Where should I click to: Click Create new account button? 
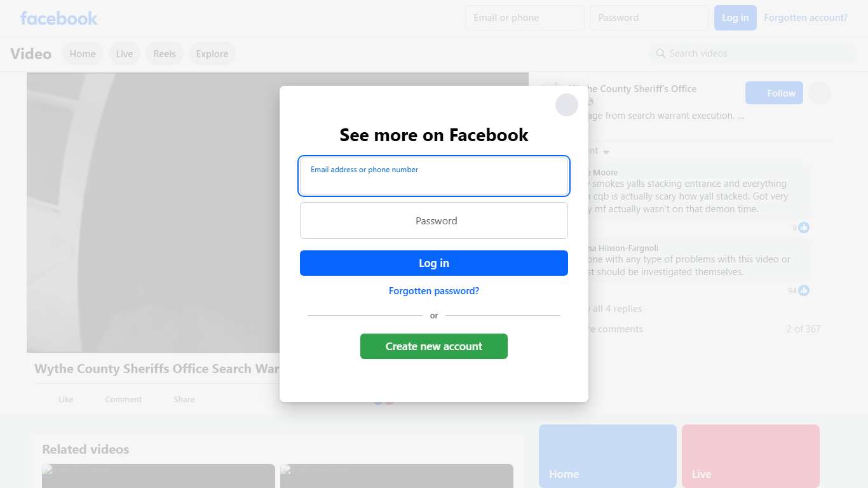coord(434,346)
